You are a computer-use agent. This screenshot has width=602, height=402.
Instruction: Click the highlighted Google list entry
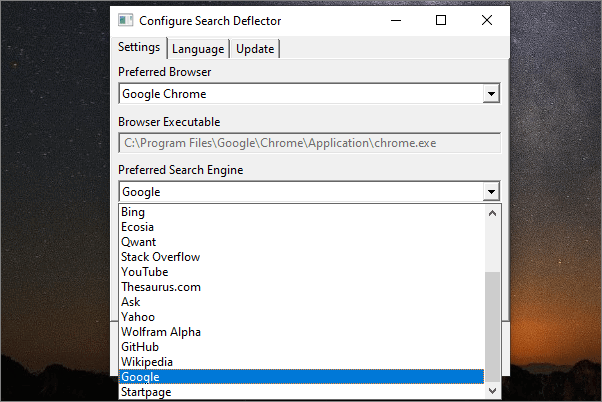point(301,377)
